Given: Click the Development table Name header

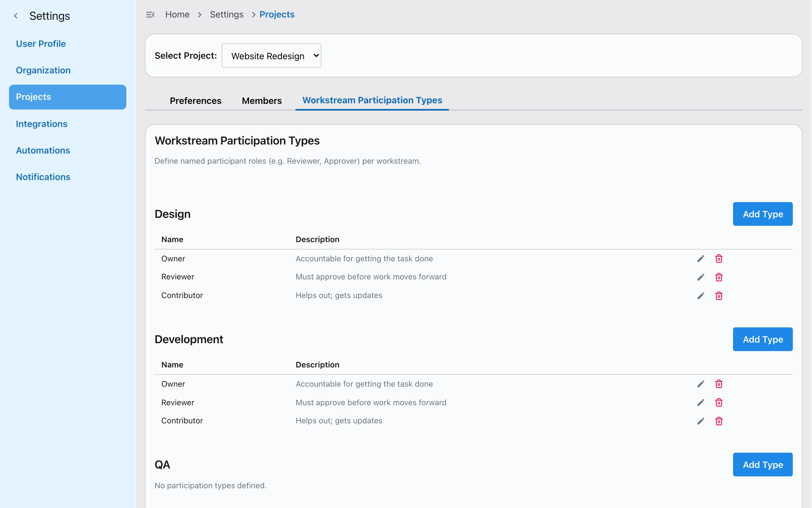Looking at the screenshot, I should coord(172,365).
